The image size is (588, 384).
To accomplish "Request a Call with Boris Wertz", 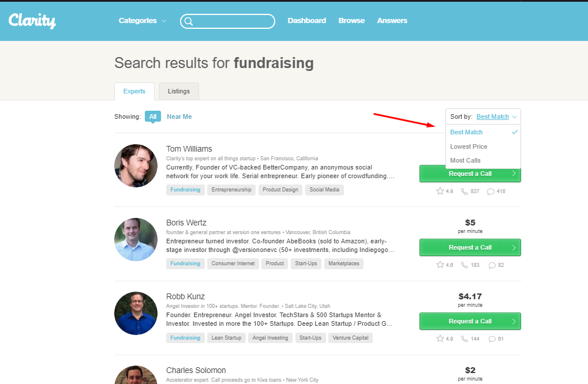I will pos(470,247).
